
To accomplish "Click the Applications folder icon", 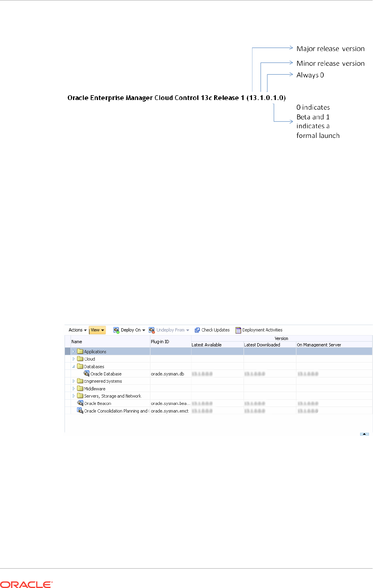I will pos(80,351).
